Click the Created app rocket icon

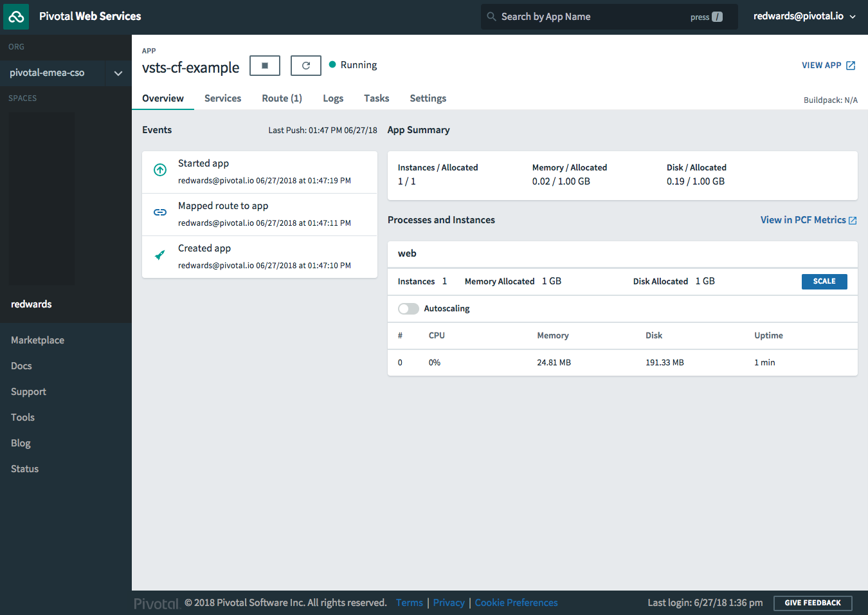[160, 255]
